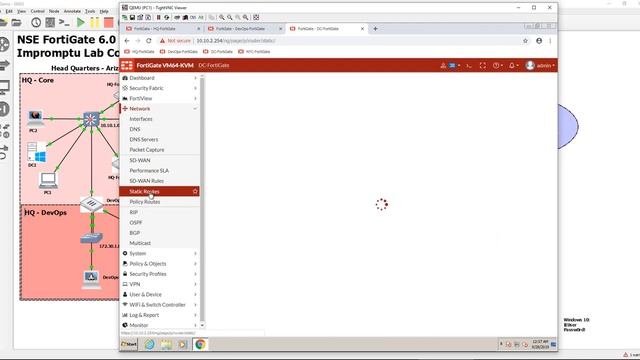Open Packet Capture page

pos(147,150)
